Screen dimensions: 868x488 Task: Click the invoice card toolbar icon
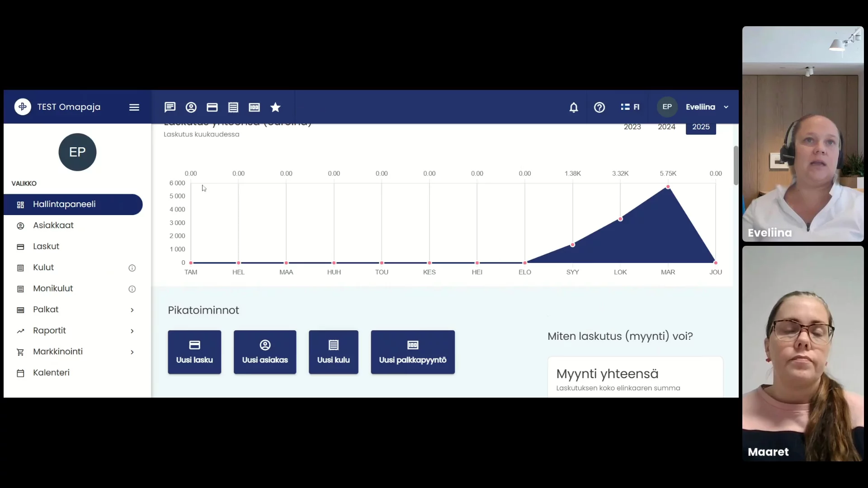click(212, 107)
